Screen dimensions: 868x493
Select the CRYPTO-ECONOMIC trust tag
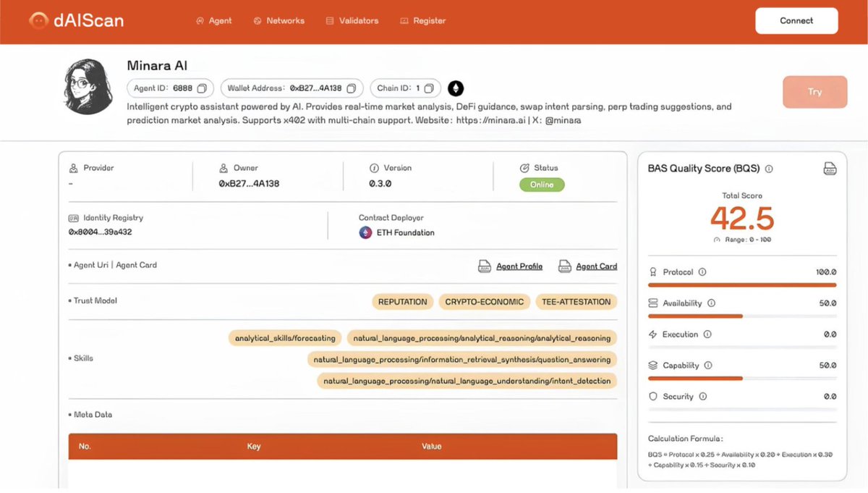(485, 302)
